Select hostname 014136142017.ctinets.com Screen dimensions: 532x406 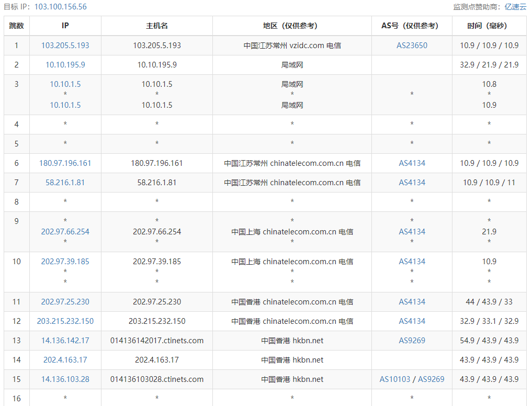pyautogui.click(x=157, y=341)
